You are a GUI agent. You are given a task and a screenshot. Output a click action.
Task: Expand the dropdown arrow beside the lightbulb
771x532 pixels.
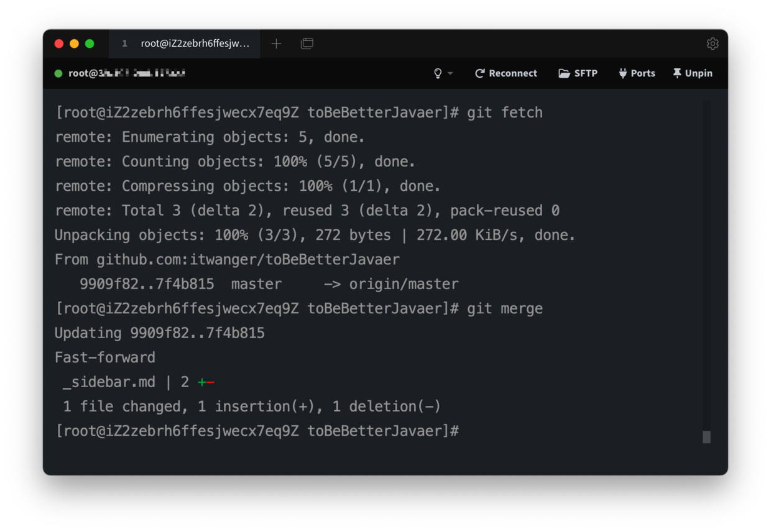(451, 73)
